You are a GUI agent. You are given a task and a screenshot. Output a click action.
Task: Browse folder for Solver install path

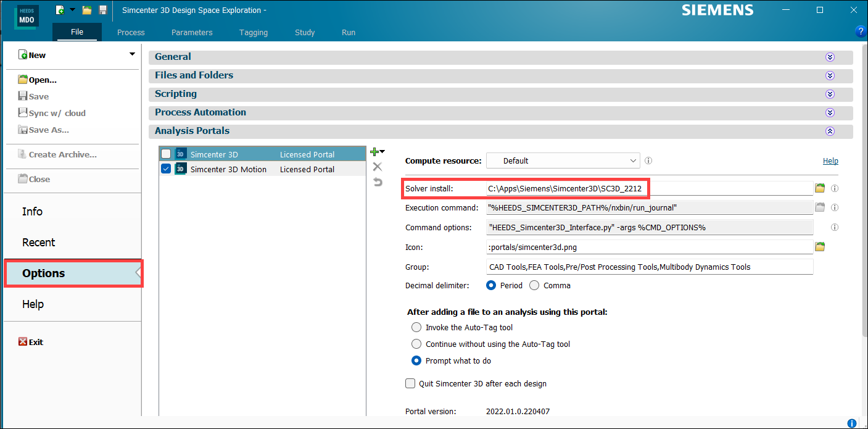pos(820,188)
